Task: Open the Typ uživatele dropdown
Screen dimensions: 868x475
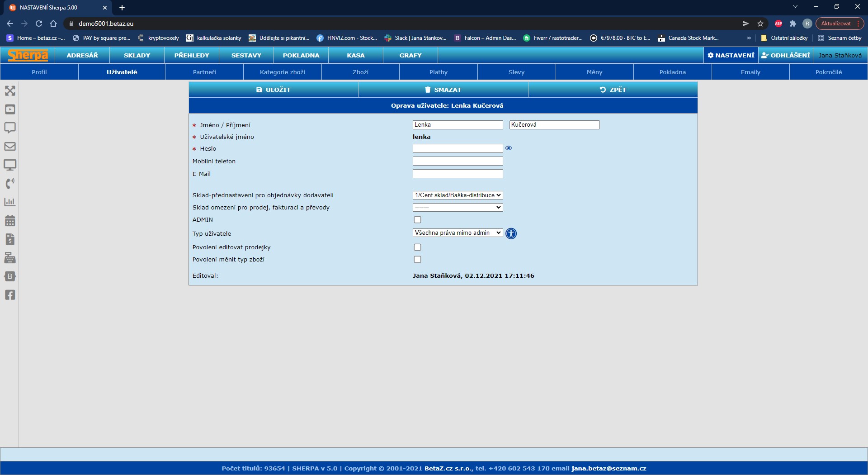Action: [x=458, y=233]
